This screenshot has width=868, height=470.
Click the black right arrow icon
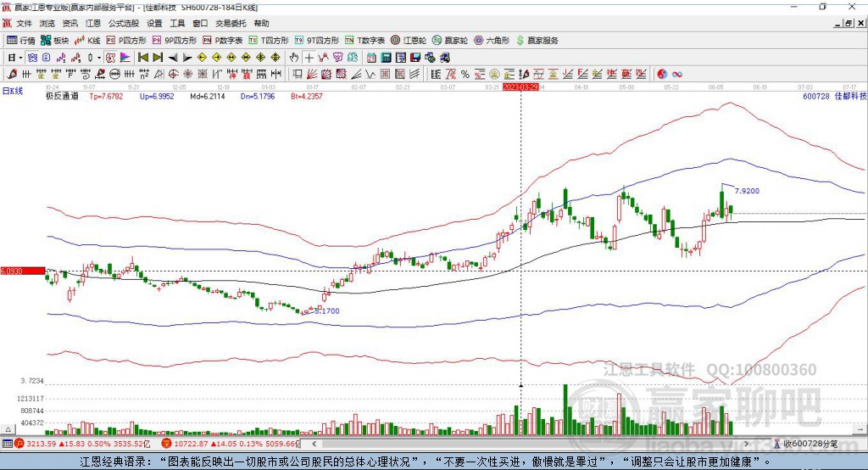[x=187, y=58]
